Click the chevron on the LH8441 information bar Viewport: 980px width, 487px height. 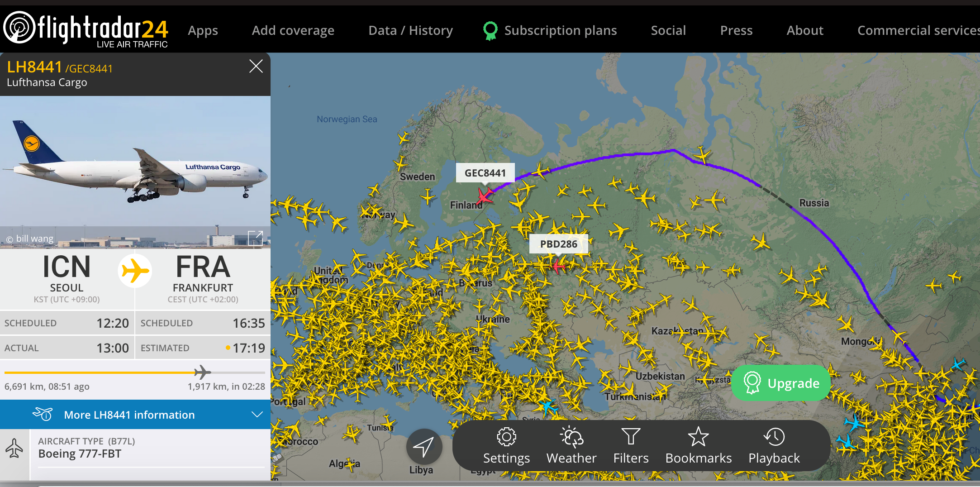[x=257, y=415]
